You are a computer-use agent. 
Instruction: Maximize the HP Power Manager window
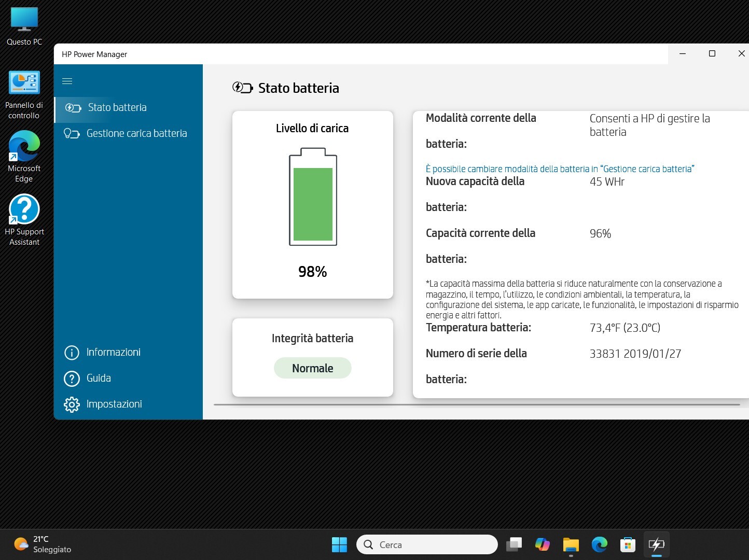tap(712, 53)
